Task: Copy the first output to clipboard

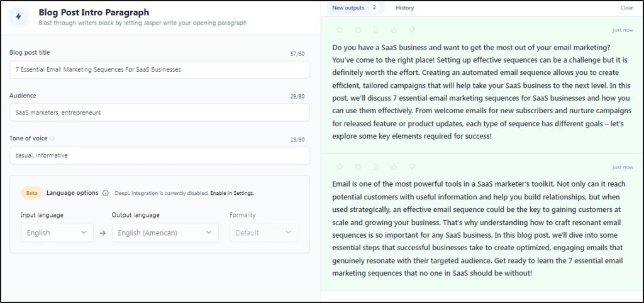Action: coord(358,30)
